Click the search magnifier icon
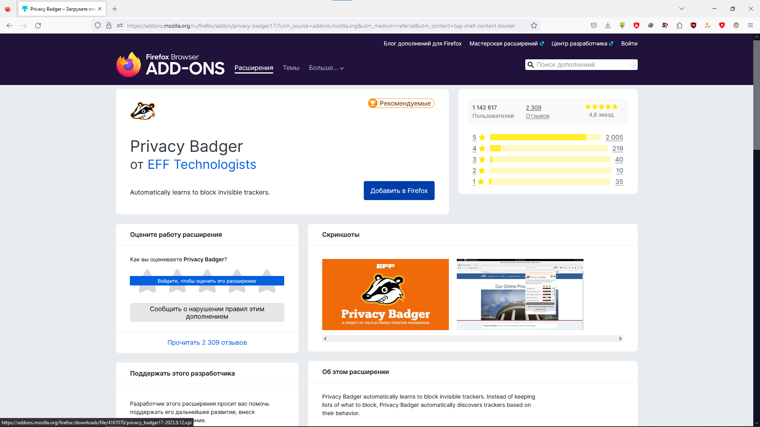Image resolution: width=760 pixels, height=427 pixels. (x=531, y=64)
